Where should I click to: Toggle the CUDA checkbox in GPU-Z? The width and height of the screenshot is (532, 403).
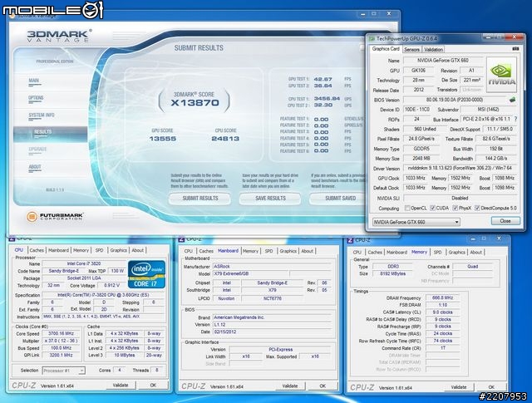432,208
